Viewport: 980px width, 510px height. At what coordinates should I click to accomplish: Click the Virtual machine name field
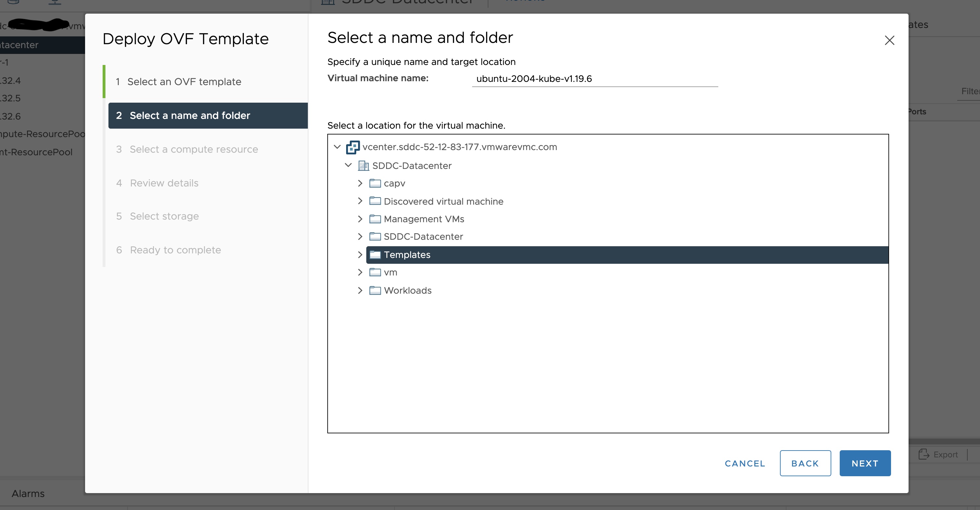click(594, 79)
